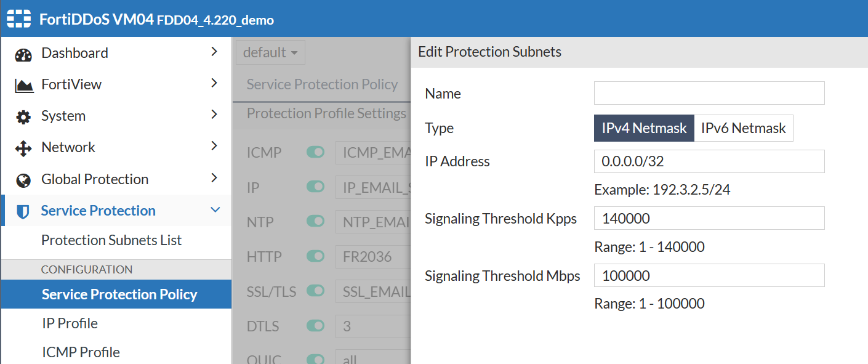Click the Dashboard speedometer icon

[x=23, y=53]
